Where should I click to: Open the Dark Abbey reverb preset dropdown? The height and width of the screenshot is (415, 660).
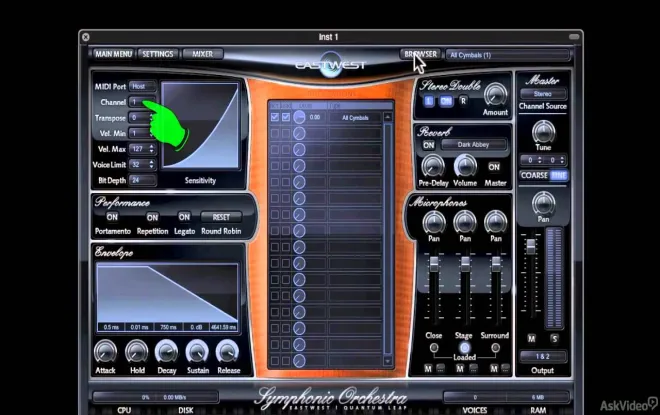pos(474,145)
